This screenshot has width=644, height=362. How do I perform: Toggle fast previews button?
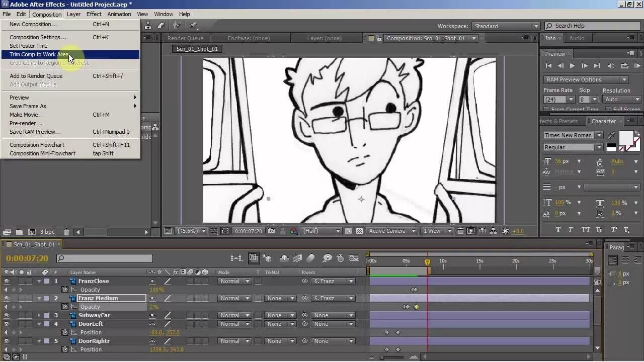[471, 231]
